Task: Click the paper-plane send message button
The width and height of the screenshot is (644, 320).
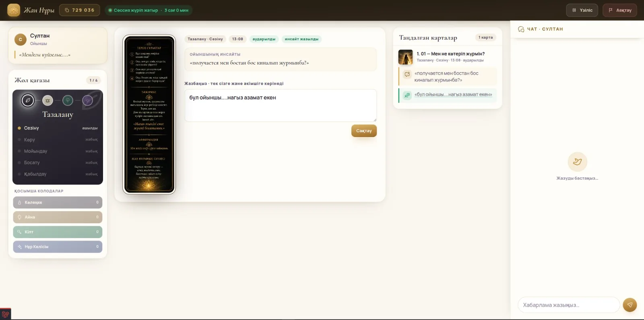Action: 630,305
